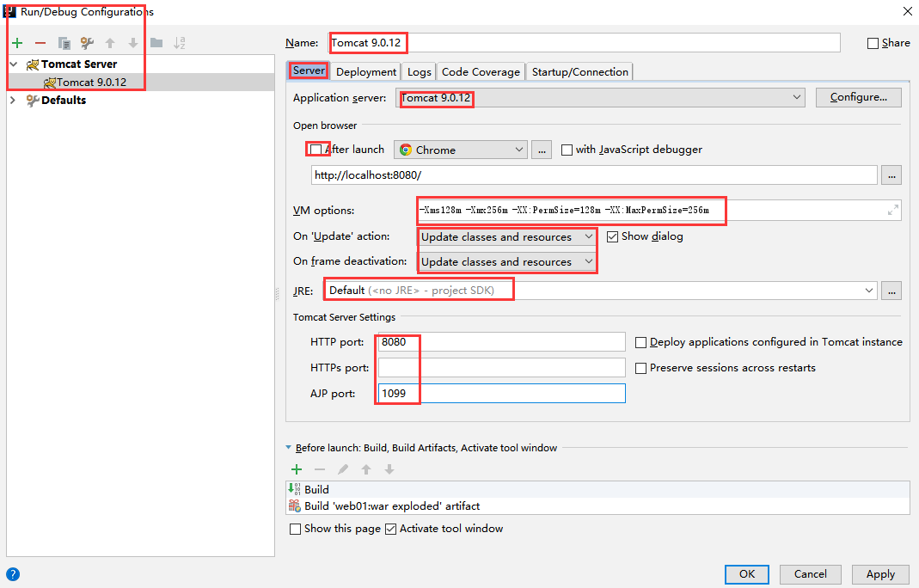
Task: Select the Build row in list
Action: [597, 489]
